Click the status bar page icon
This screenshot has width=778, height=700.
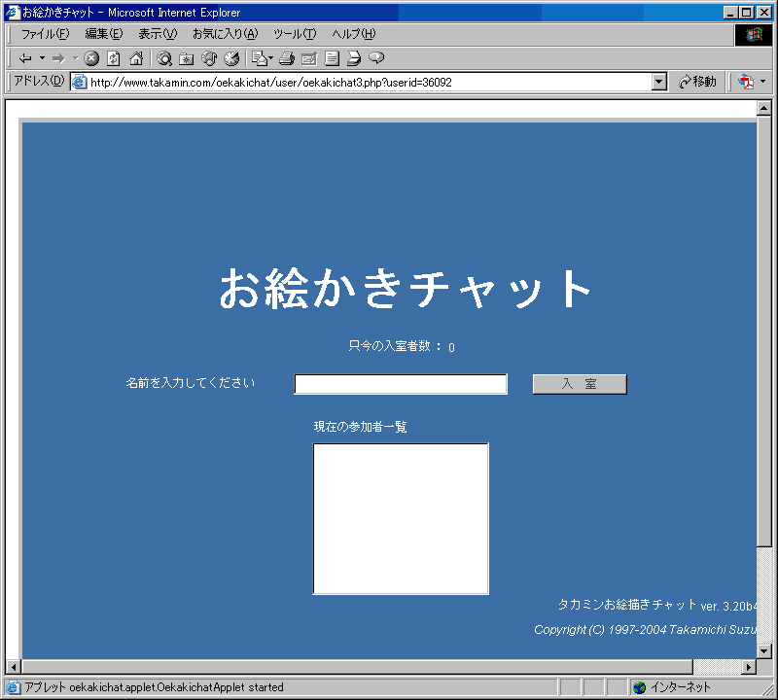coord(13,687)
